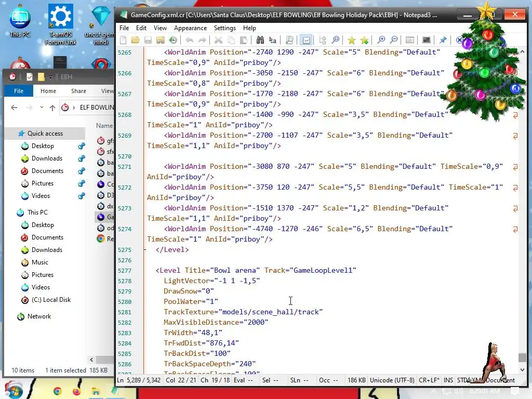Click the Revert file green clock icon
532x399 pixels.
click(173, 41)
